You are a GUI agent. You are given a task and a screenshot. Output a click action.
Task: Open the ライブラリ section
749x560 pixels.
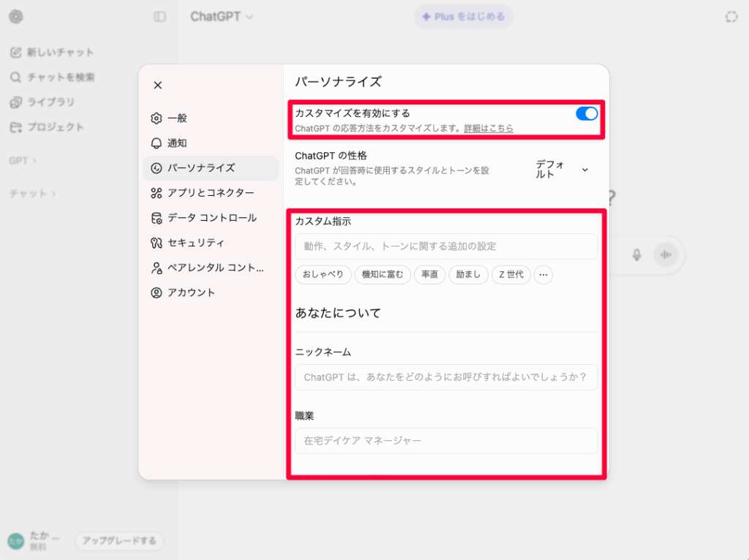[x=49, y=102]
